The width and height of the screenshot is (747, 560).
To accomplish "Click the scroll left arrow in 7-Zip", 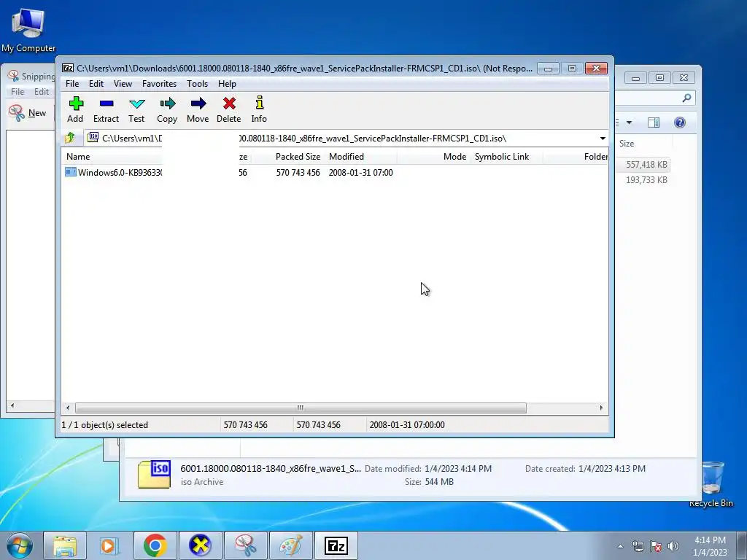I will [68, 408].
